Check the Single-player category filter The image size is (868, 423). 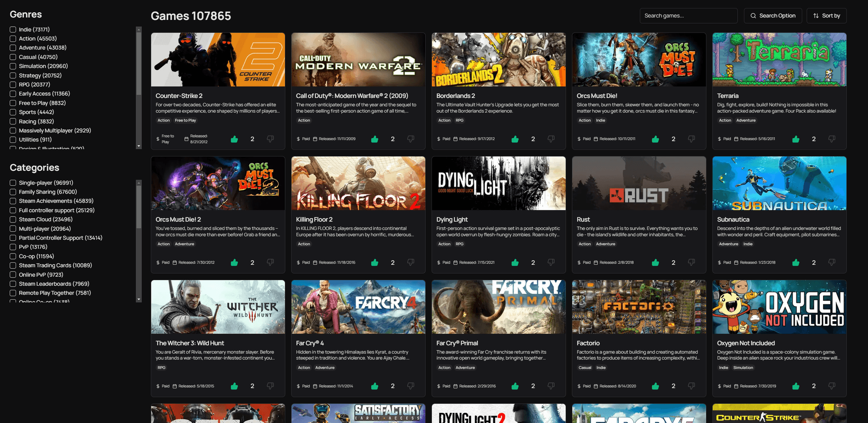pos(13,183)
